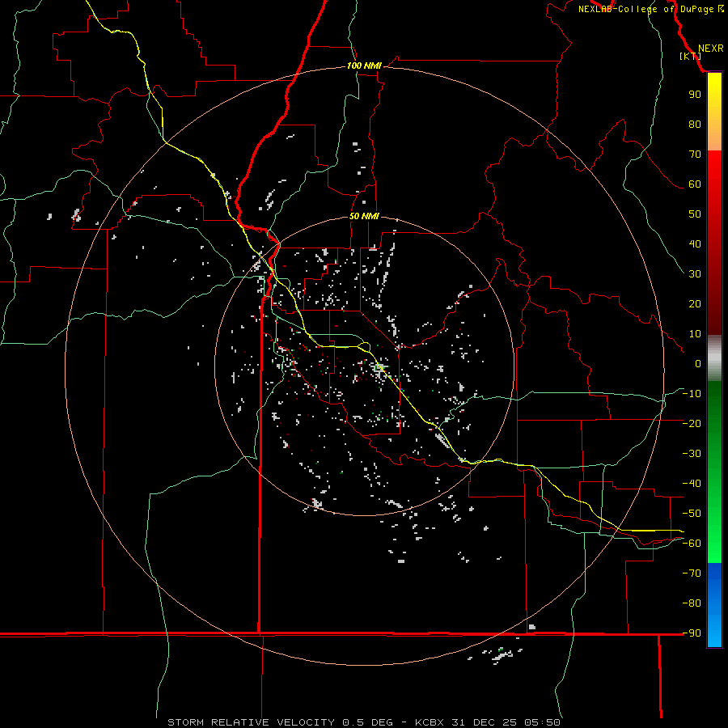Select the -40 knot colorbar label
Viewport: 728px width, 728px height.
click(692, 484)
